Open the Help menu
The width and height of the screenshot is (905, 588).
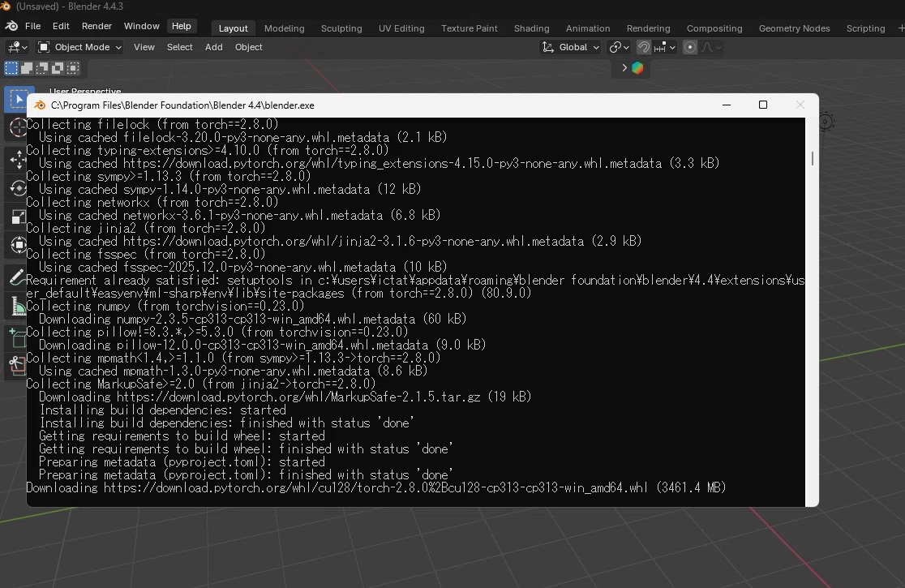coord(181,26)
